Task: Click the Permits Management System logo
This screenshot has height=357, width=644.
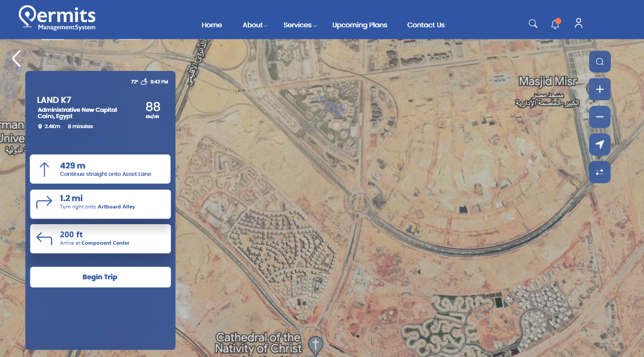Action: pos(57,18)
